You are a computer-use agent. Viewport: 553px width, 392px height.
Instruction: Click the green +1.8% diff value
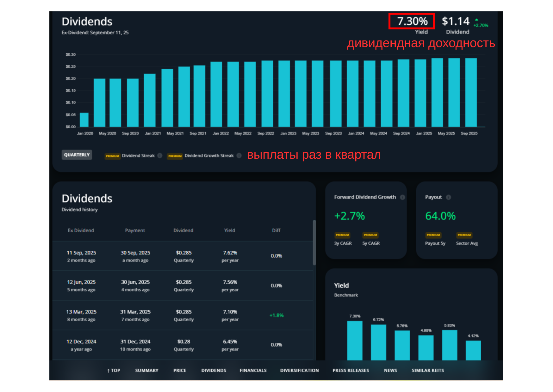tap(276, 315)
